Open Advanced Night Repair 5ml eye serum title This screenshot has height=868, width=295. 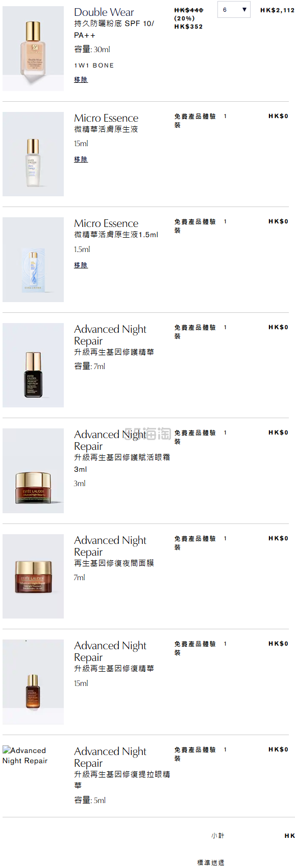[110, 757]
